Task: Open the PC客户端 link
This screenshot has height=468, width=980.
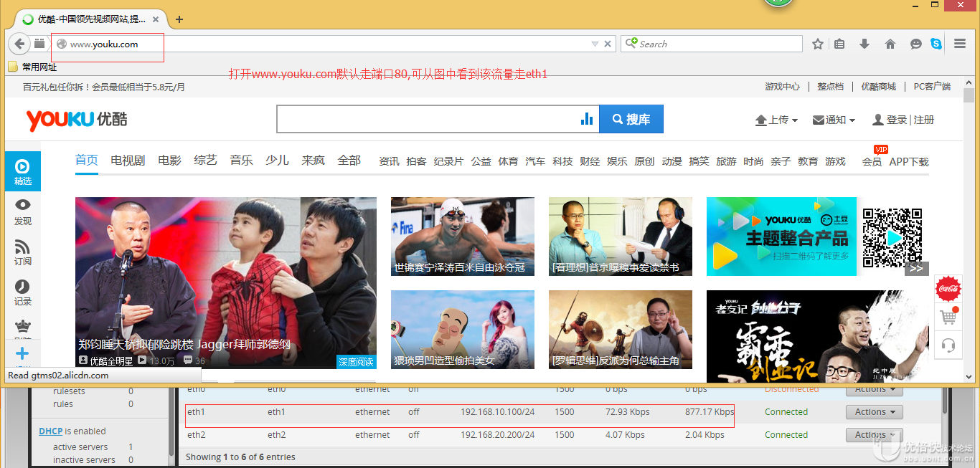Action: [932, 87]
